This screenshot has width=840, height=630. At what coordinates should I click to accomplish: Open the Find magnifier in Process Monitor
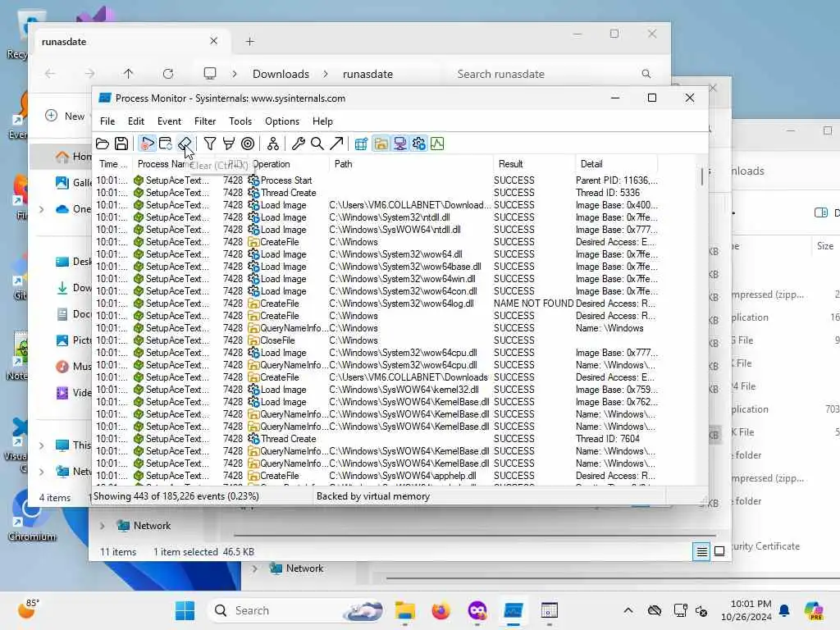317,144
